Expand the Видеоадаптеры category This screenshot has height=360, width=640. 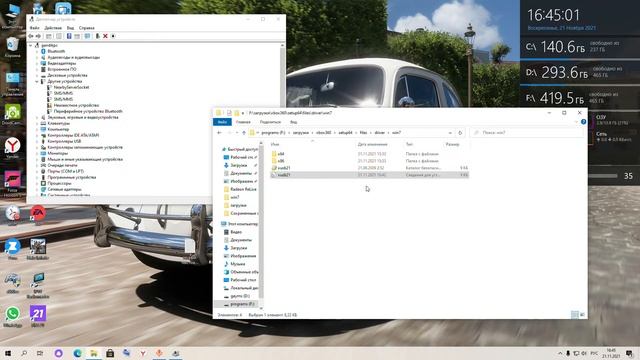tap(37, 63)
